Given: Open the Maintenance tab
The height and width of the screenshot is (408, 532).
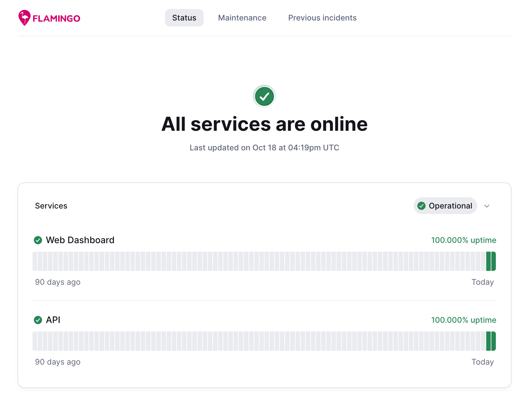Looking at the screenshot, I should pos(242,18).
